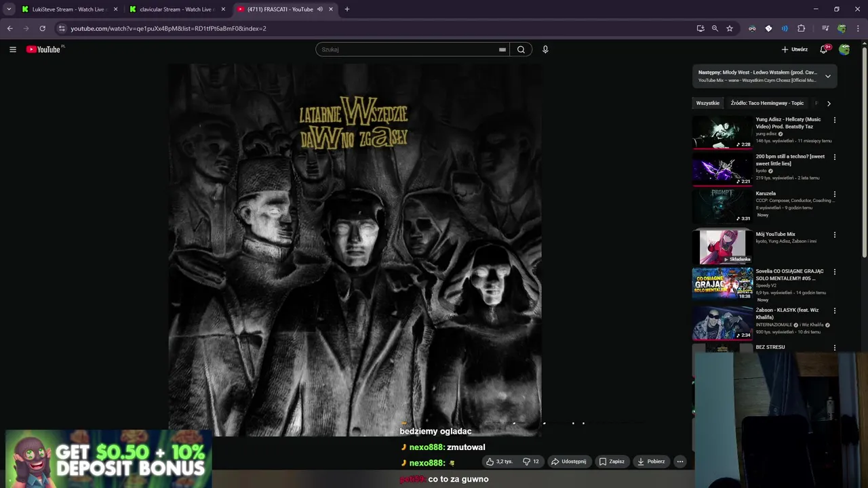Expand the Następny playlist panel chevron

point(828,77)
